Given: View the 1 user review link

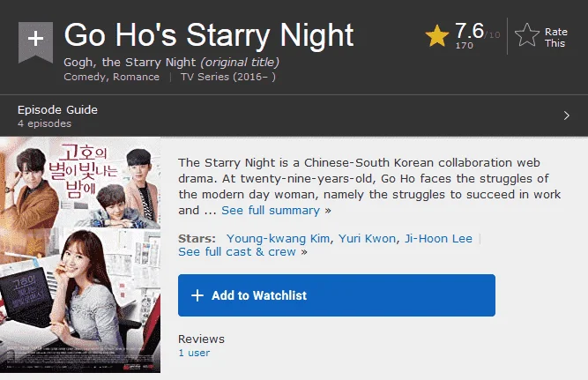Looking at the screenshot, I should click(x=194, y=353).
